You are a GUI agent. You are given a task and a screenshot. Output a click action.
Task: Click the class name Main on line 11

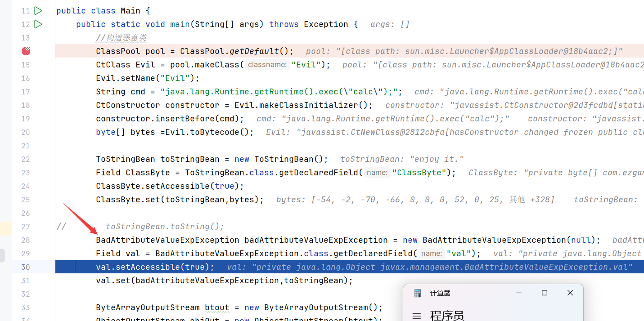131,11
